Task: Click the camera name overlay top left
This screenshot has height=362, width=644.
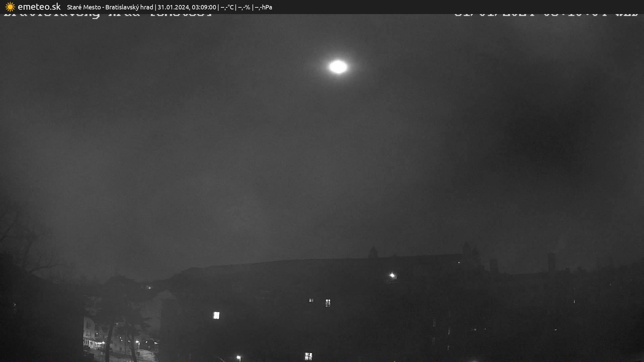Action: click(x=107, y=15)
